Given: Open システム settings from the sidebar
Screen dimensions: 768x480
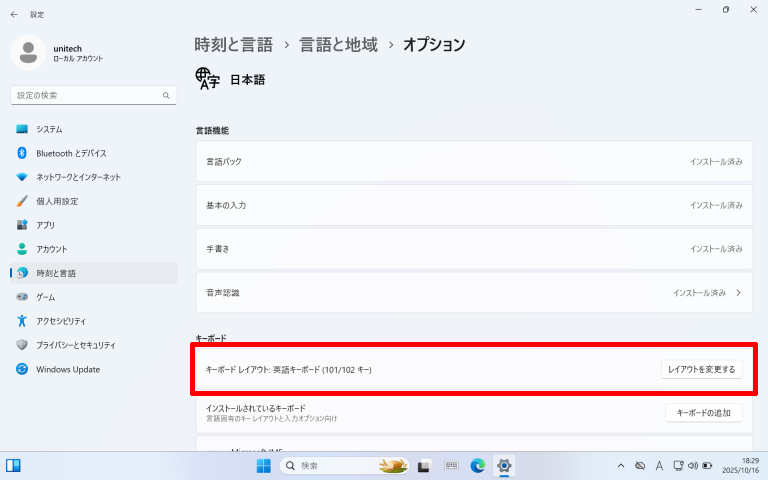Looking at the screenshot, I should click(x=50, y=129).
